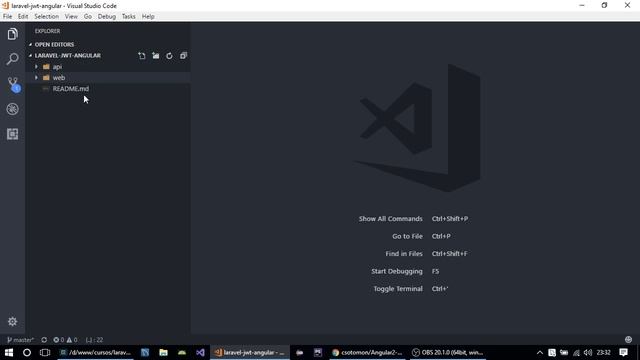Switch to the OBS 20.1.0 window
640x360 pixels.
pos(447,353)
